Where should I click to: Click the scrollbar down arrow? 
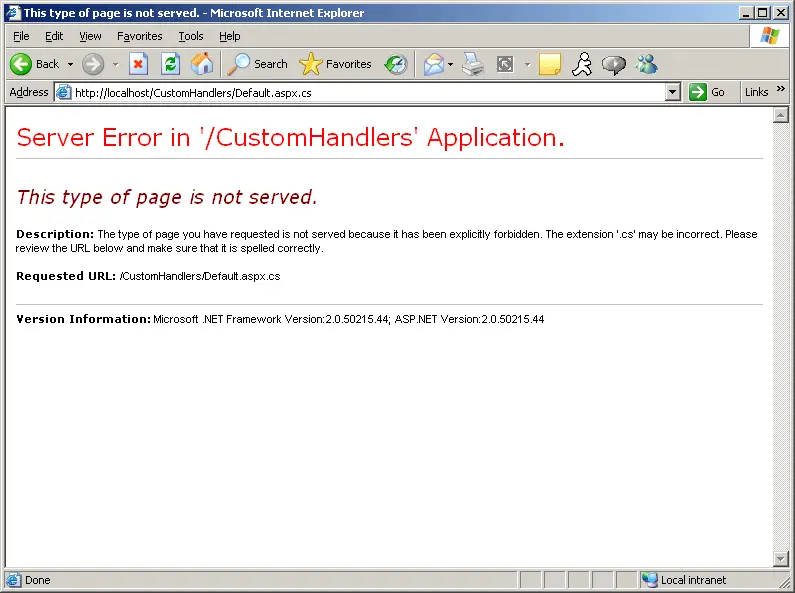[x=780, y=559]
